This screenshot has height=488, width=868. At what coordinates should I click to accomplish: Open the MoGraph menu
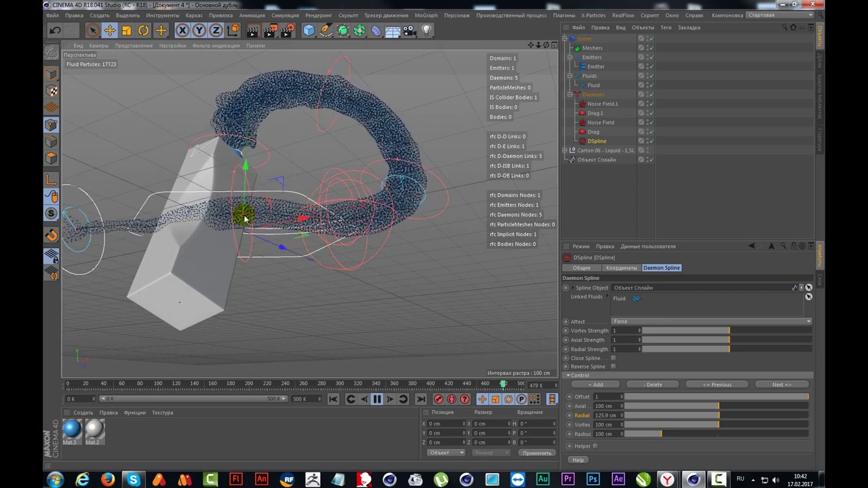426,15
